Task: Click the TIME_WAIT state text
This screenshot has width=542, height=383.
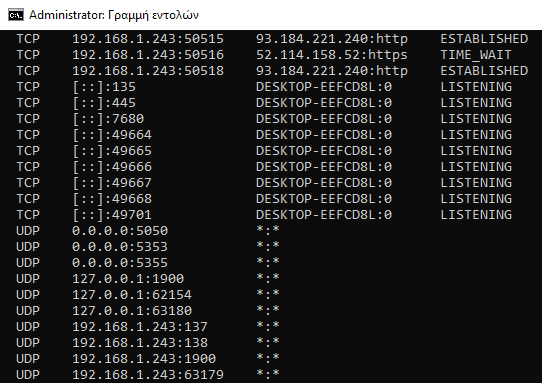Action: point(476,55)
